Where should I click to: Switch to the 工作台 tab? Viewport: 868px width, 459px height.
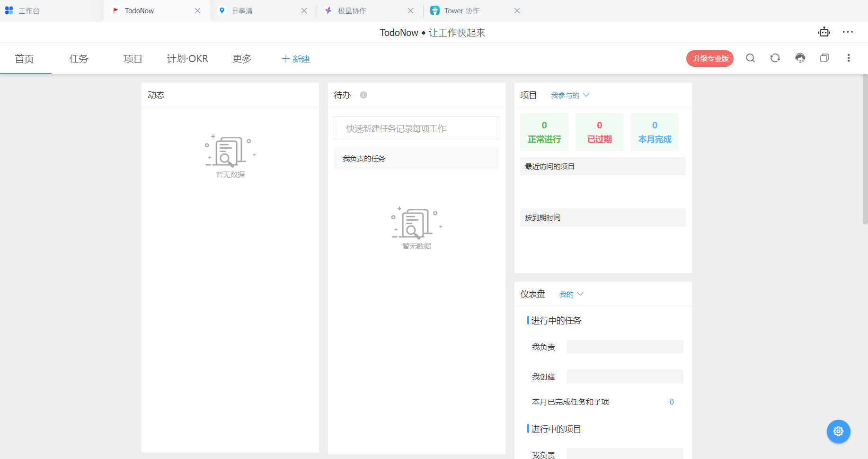click(51, 10)
